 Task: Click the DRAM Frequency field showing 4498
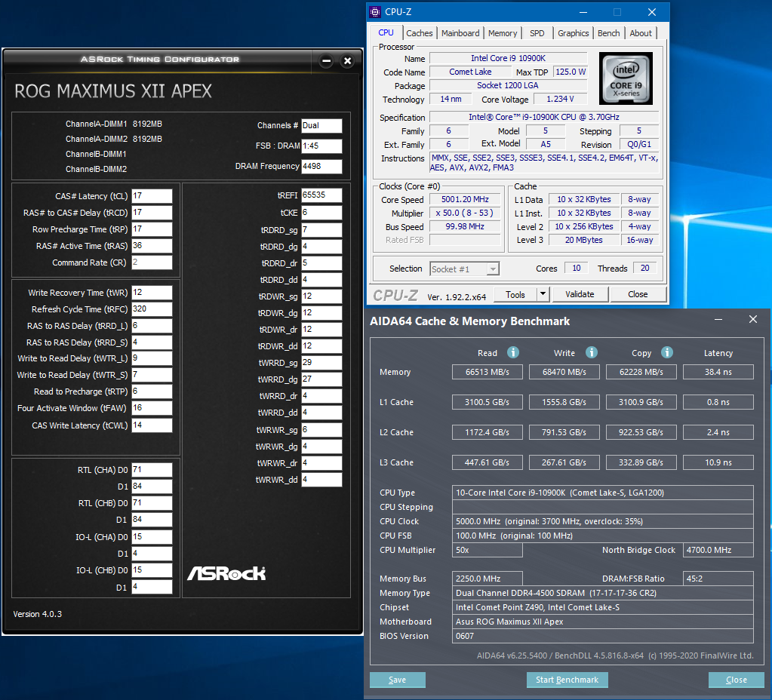(321, 167)
